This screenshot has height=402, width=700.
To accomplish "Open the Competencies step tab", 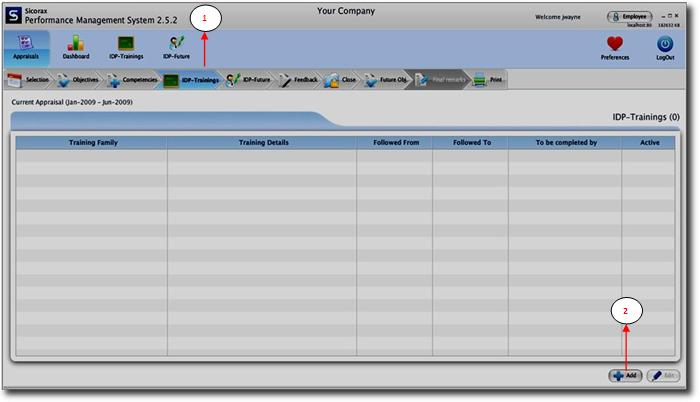I will 133,80.
